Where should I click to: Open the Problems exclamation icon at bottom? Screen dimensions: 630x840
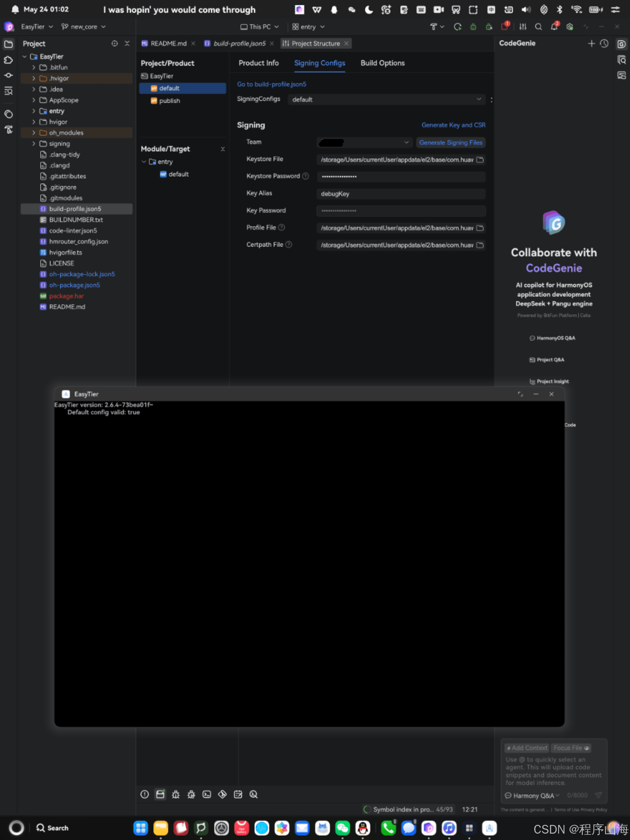[144, 794]
